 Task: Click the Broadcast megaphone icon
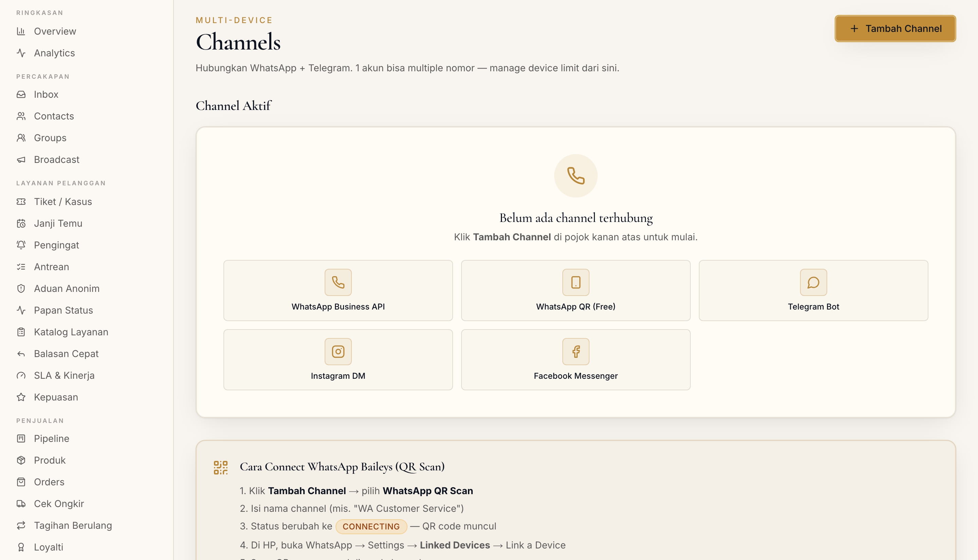pyautogui.click(x=21, y=160)
